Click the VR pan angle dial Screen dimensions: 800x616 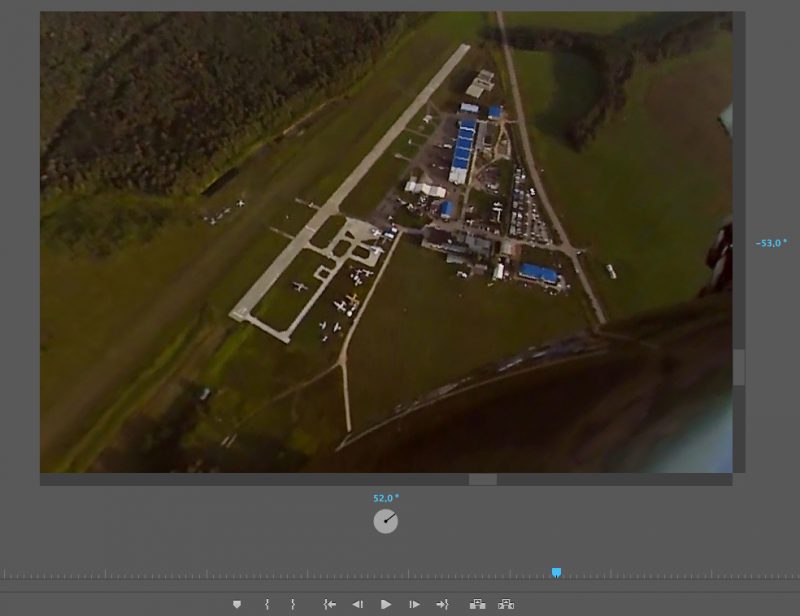[385, 521]
